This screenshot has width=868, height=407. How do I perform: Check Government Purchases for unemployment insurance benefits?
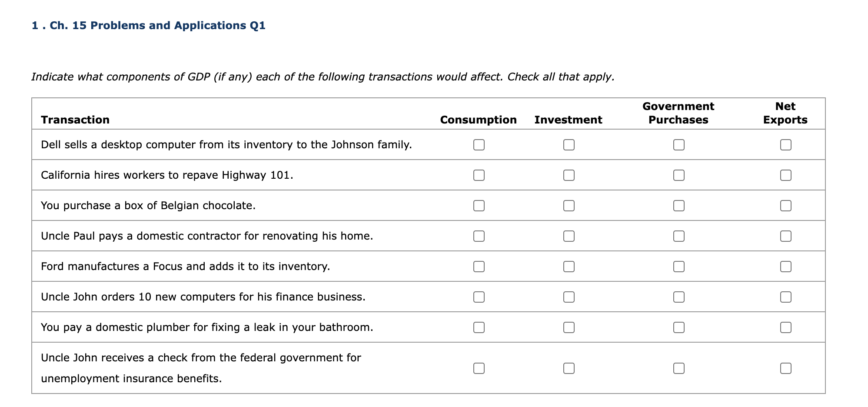point(678,368)
